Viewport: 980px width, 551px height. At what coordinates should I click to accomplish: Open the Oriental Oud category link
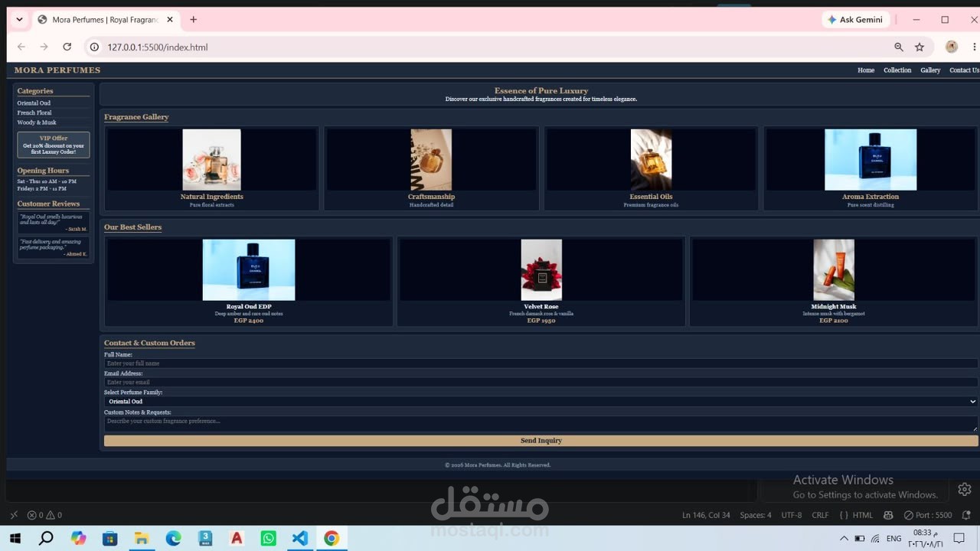[x=34, y=103]
